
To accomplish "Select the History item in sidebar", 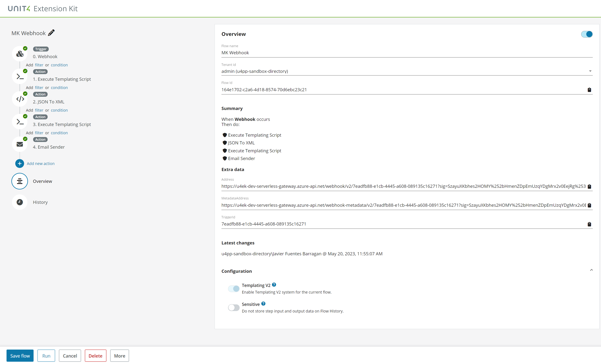I will tap(40, 202).
